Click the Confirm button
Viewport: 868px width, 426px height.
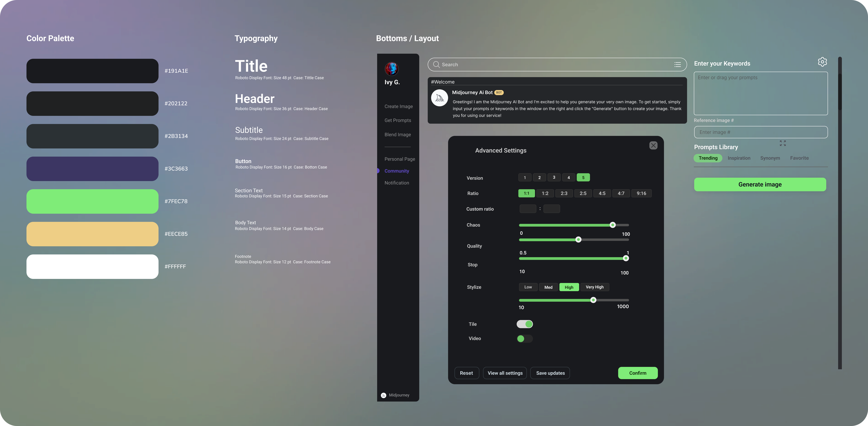(638, 373)
